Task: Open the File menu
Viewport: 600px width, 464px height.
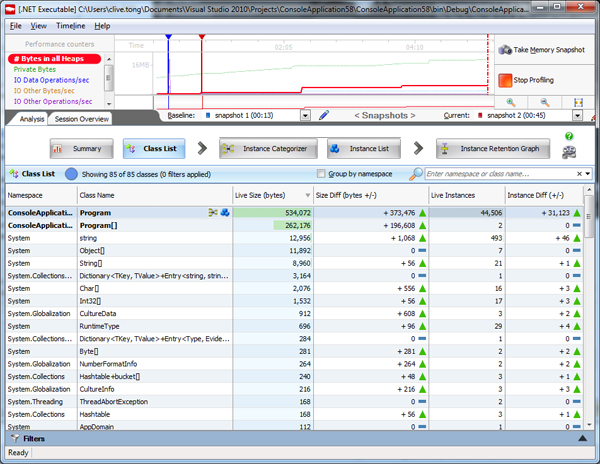Action: (x=15, y=26)
